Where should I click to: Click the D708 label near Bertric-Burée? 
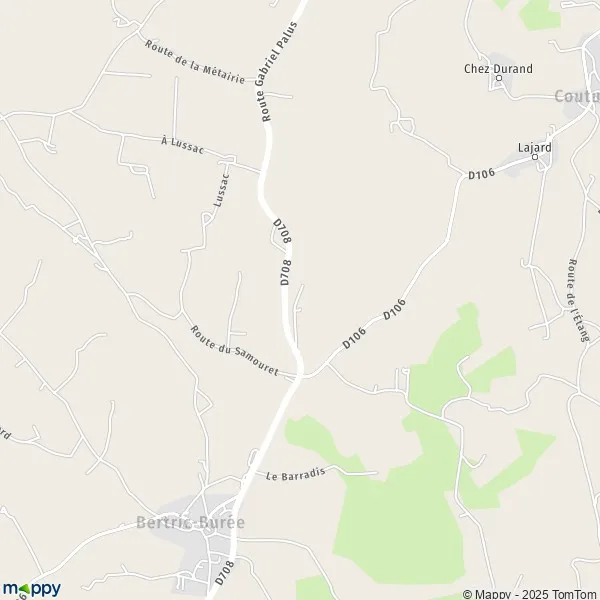click(x=224, y=572)
